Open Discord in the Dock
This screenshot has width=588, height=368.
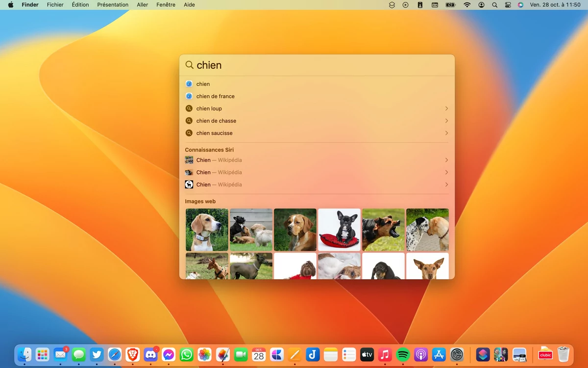150,354
